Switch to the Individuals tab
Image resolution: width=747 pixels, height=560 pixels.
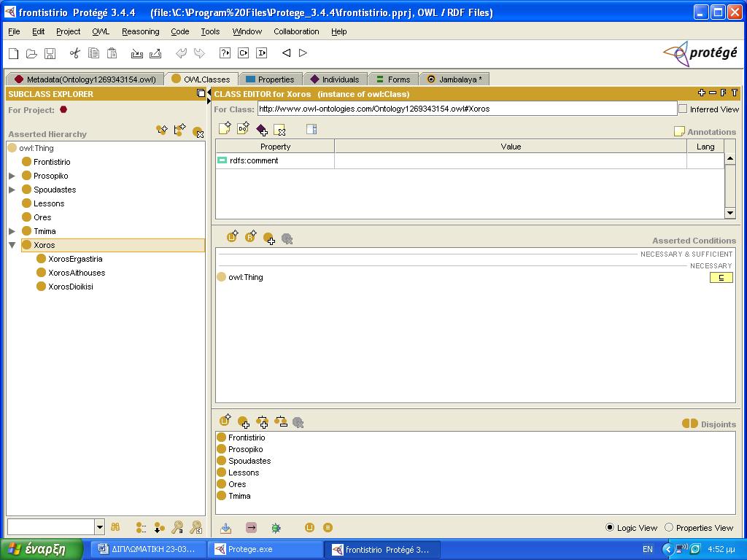coord(336,79)
